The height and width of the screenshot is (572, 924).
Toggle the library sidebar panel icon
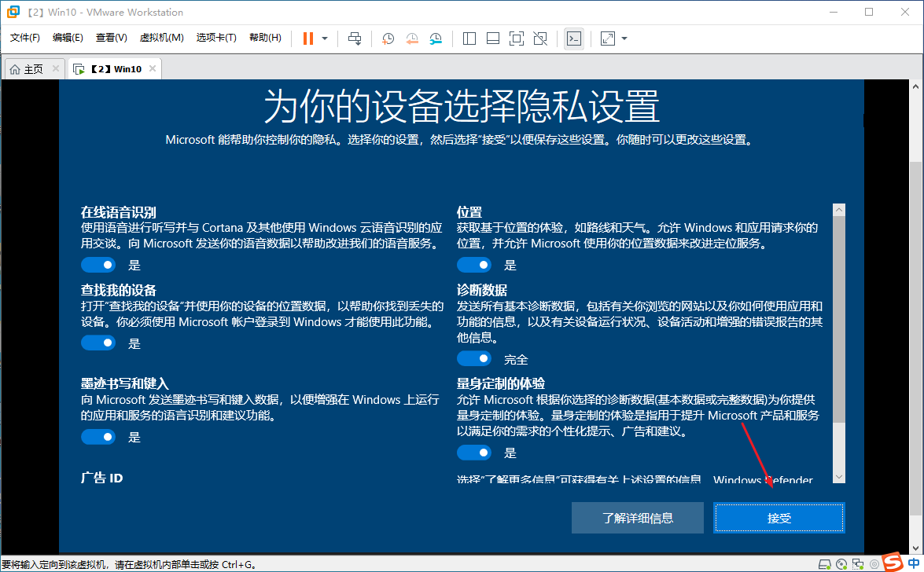pyautogui.click(x=469, y=38)
